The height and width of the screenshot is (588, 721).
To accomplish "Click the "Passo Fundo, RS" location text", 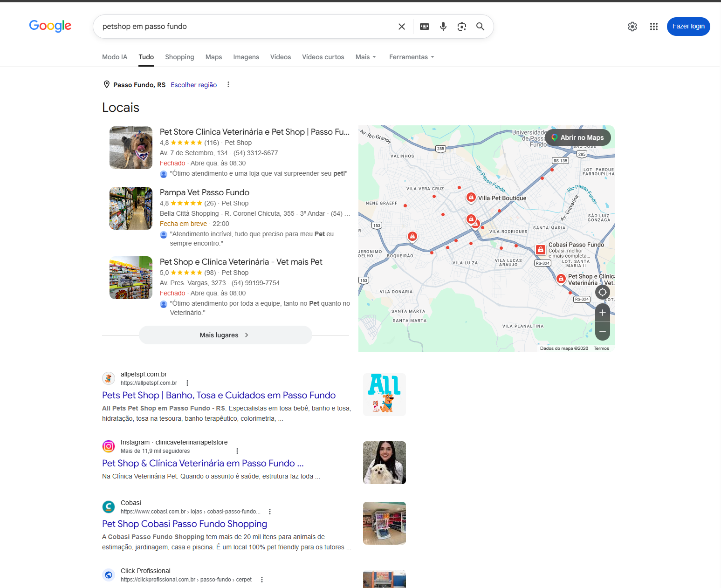I will pos(139,85).
